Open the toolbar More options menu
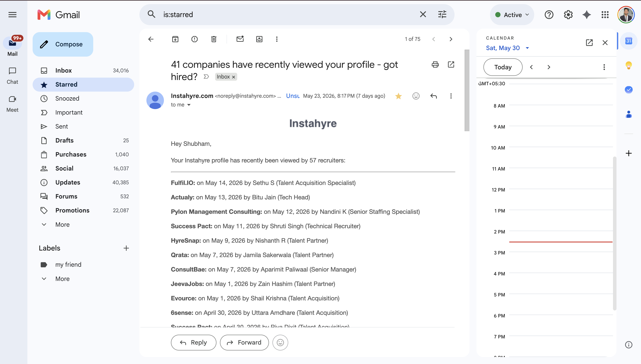This screenshot has width=641, height=364. [277, 39]
